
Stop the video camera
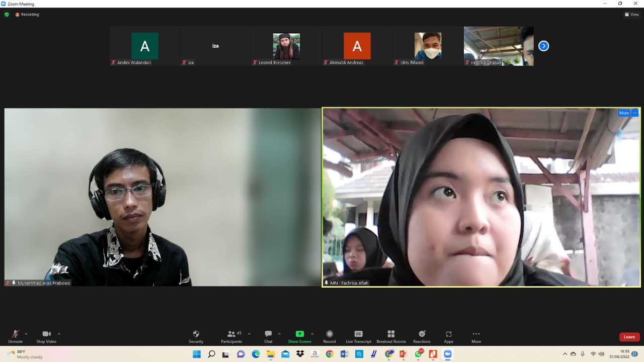point(46,336)
